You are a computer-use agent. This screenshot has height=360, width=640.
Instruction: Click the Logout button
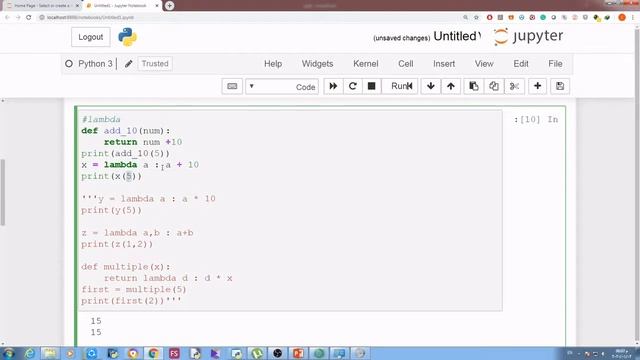91,37
